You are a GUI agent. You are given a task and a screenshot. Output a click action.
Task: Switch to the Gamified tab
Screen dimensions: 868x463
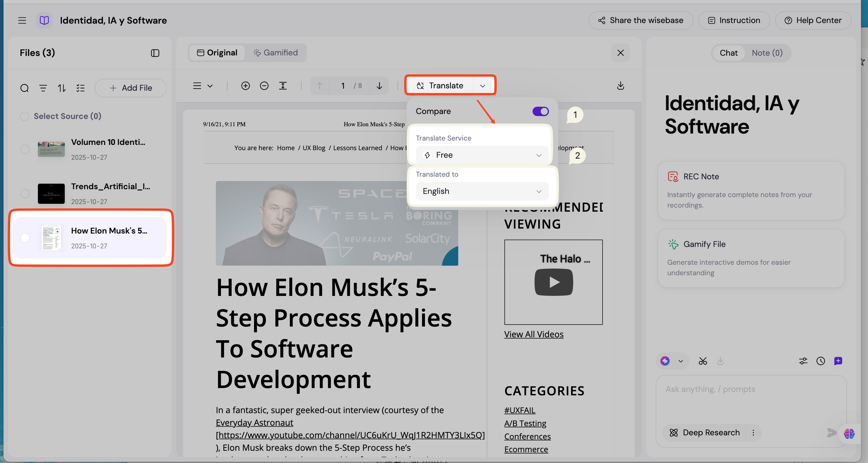[276, 53]
